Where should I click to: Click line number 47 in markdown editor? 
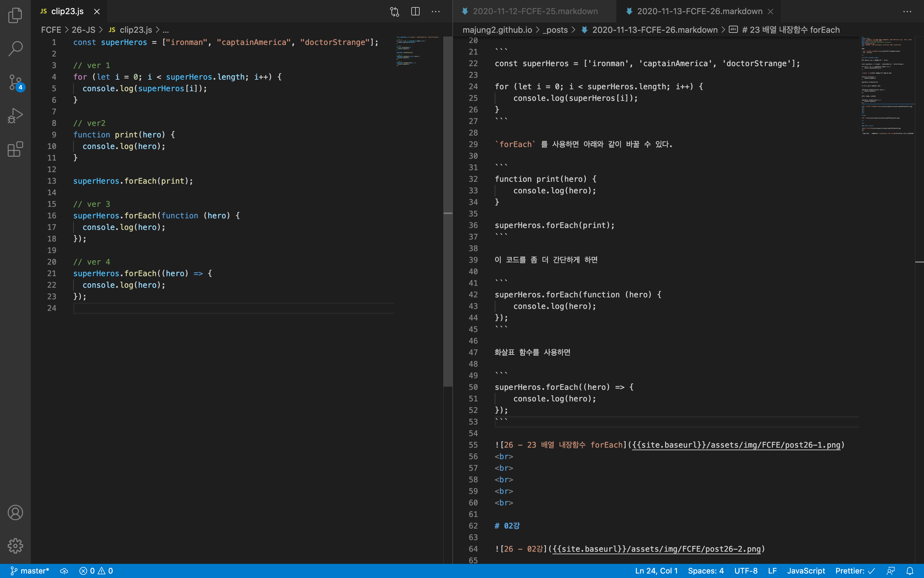[x=473, y=353]
